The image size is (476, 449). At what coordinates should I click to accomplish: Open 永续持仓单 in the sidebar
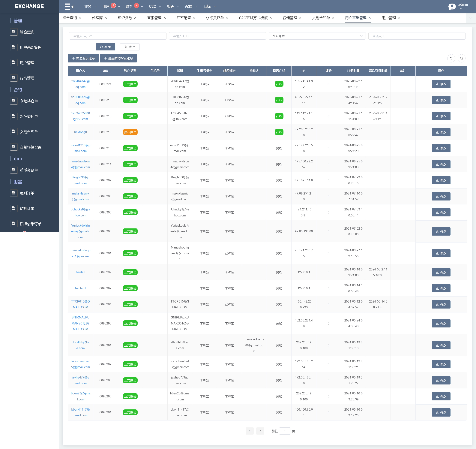29,101
